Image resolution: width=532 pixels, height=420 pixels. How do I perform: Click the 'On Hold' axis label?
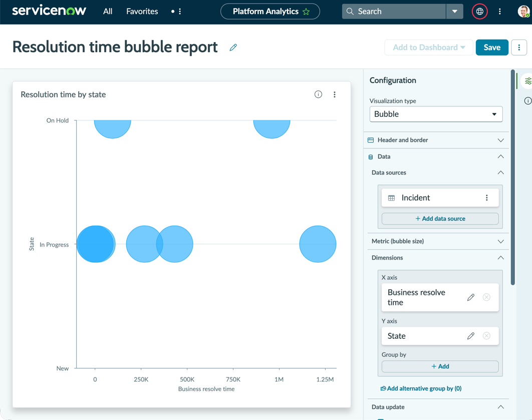[57, 120]
